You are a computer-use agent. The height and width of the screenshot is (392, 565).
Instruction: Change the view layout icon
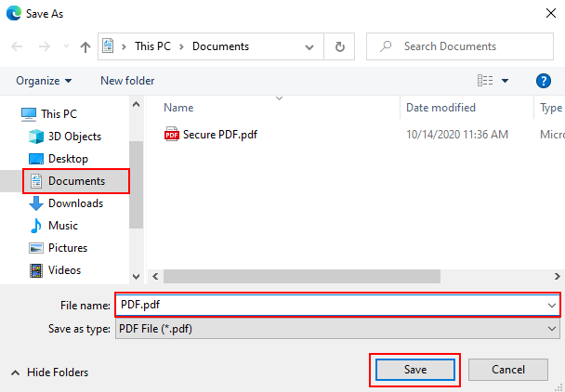(485, 81)
